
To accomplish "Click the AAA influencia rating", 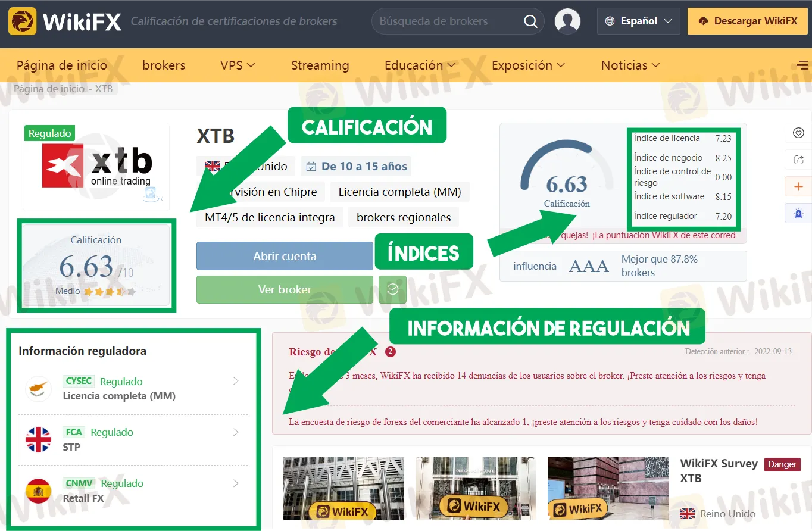I will click(589, 266).
